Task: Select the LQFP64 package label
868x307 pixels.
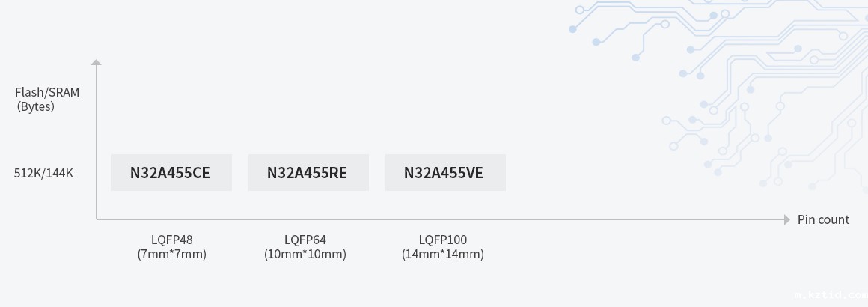Action: click(305, 240)
